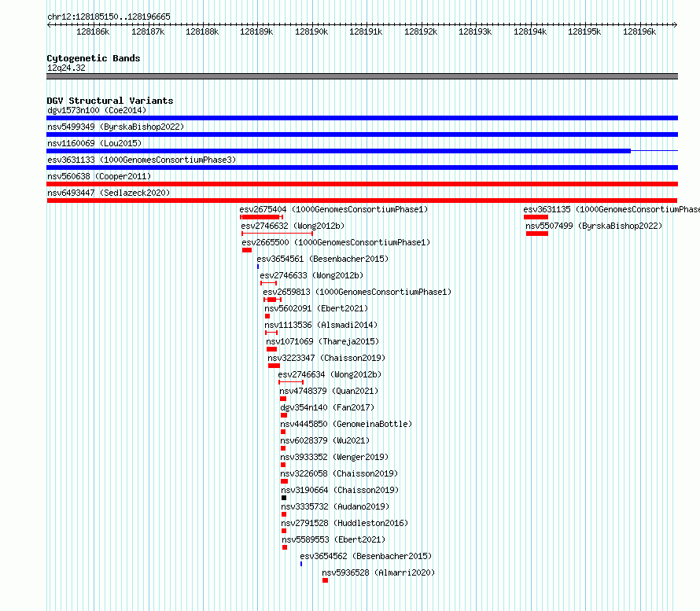
Task: Select the esv2746632 (Wong2012b) label
Action: [293, 226]
